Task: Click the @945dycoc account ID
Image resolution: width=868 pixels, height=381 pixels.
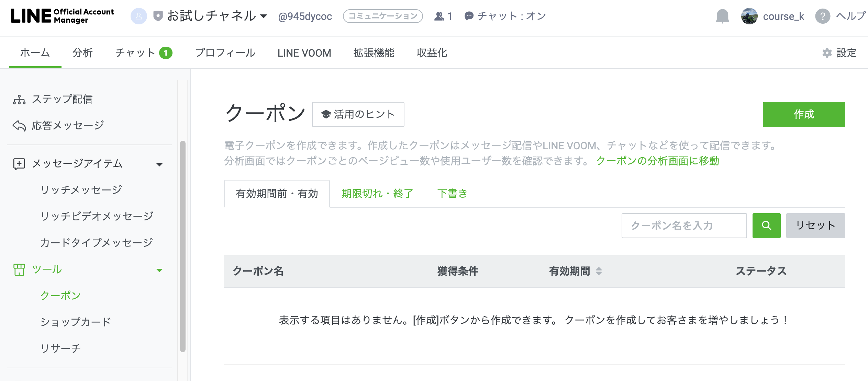Action: (305, 16)
